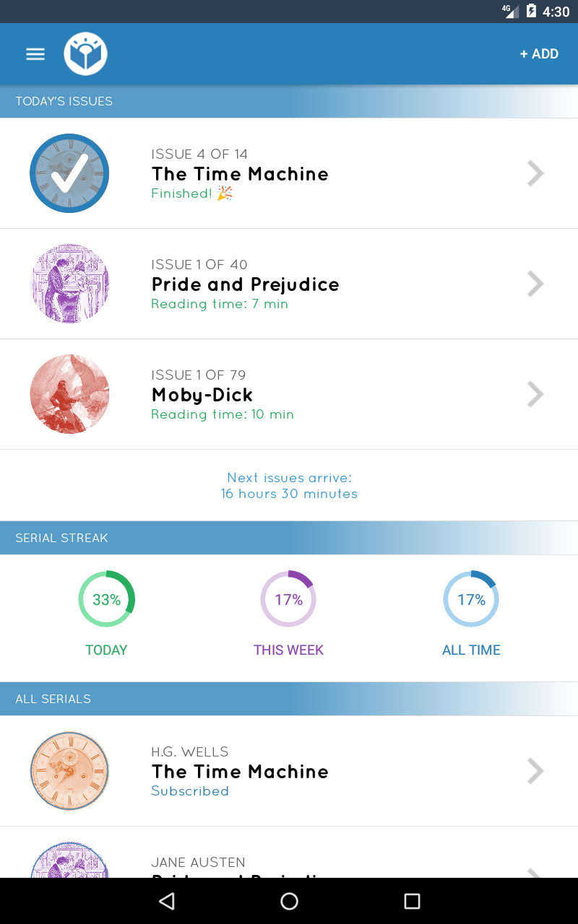
Task: Tap the next issues arrive countdown text
Action: click(289, 486)
